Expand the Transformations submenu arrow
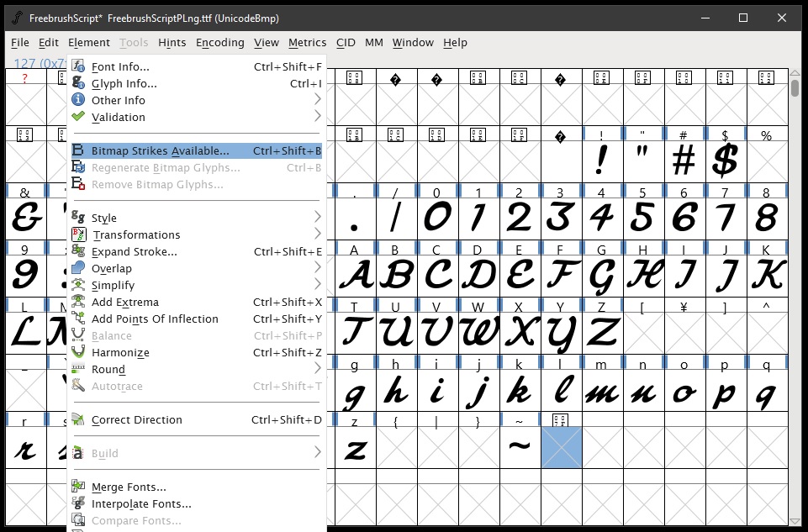Image resolution: width=808 pixels, height=532 pixels. 317,234
